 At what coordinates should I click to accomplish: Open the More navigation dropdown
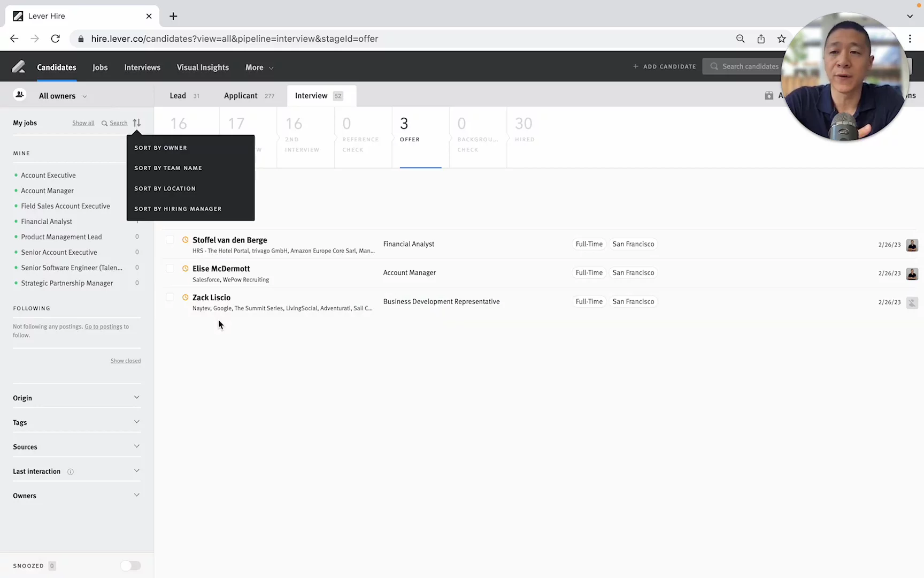pyautogui.click(x=259, y=67)
